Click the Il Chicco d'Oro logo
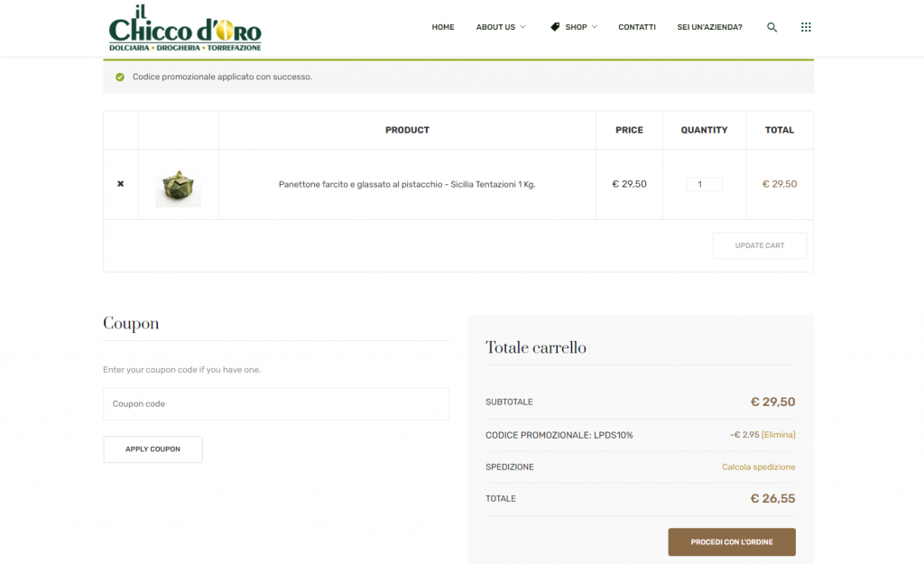 pos(184,28)
